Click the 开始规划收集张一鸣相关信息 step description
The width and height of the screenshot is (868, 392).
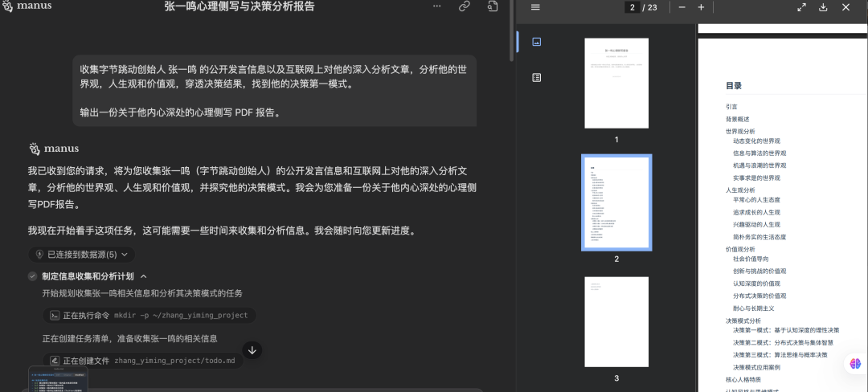click(x=142, y=293)
